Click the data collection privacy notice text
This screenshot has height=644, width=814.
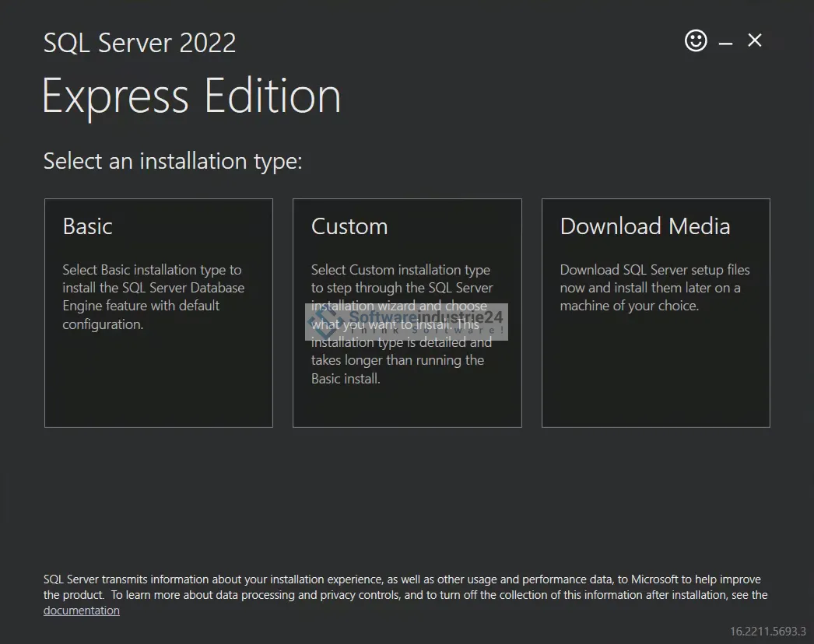coord(405,587)
